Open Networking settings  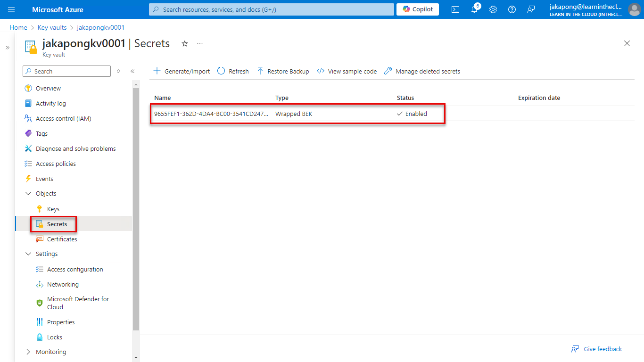(63, 284)
